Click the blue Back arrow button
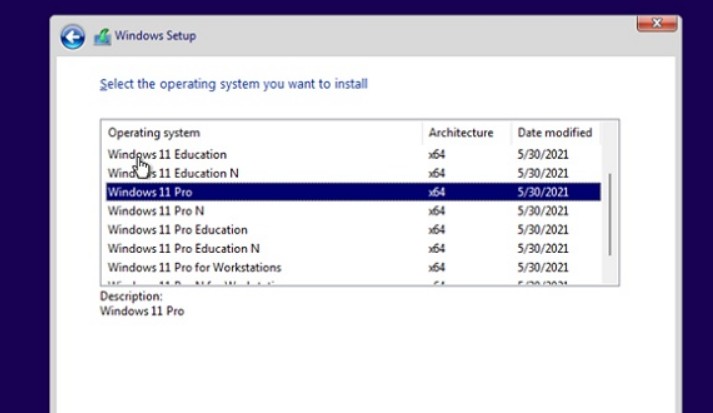This screenshot has width=713, height=413. (73, 37)
